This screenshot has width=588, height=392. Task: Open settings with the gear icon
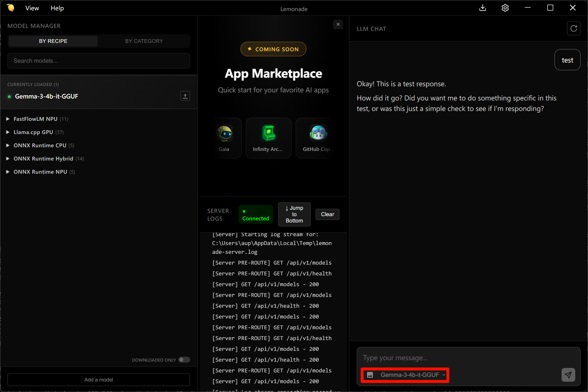(505, 8)
